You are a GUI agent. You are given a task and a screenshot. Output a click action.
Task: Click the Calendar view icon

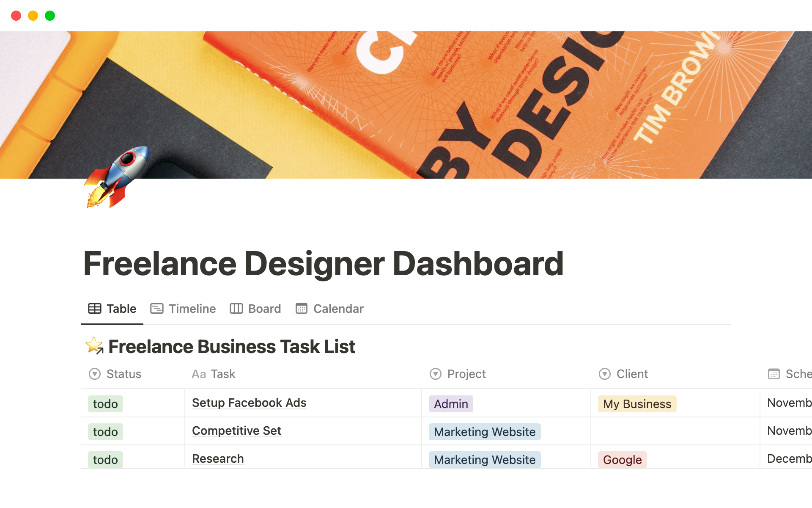301,308
